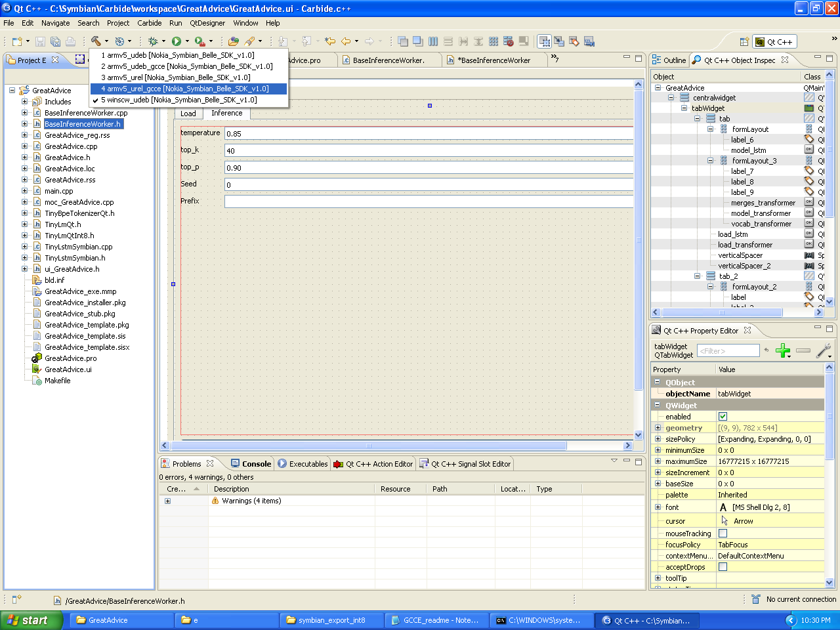Switch to the Inference tab in designer
This screenshot has height=630, width=840.
click(x=227, y=113)
